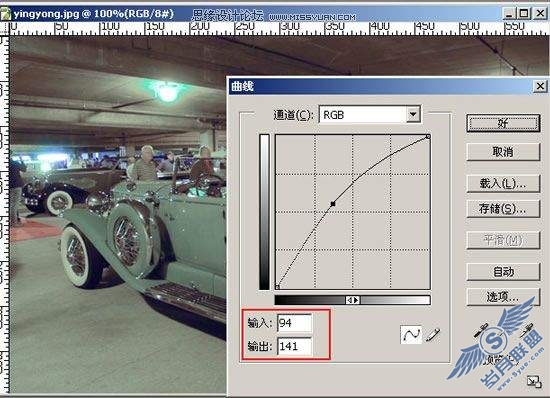Cancel curves with the 取消 button
Image resolution: width=550 pixels, height=398 pixels.
(x=503, y=152)
